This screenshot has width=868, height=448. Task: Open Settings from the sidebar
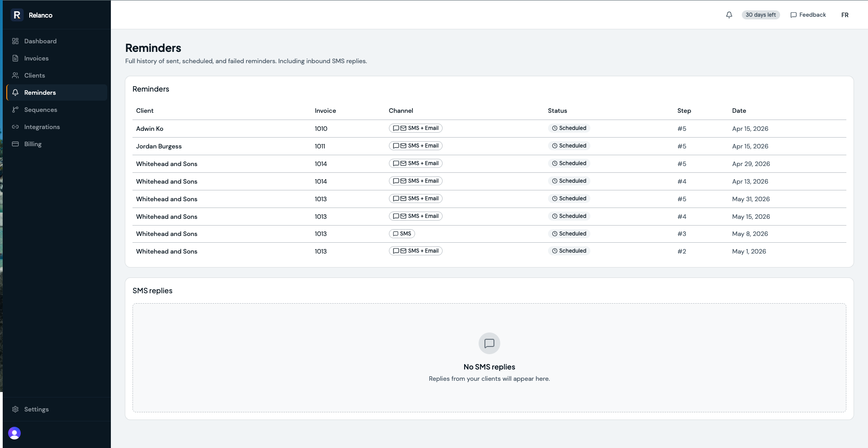[57, 409]
